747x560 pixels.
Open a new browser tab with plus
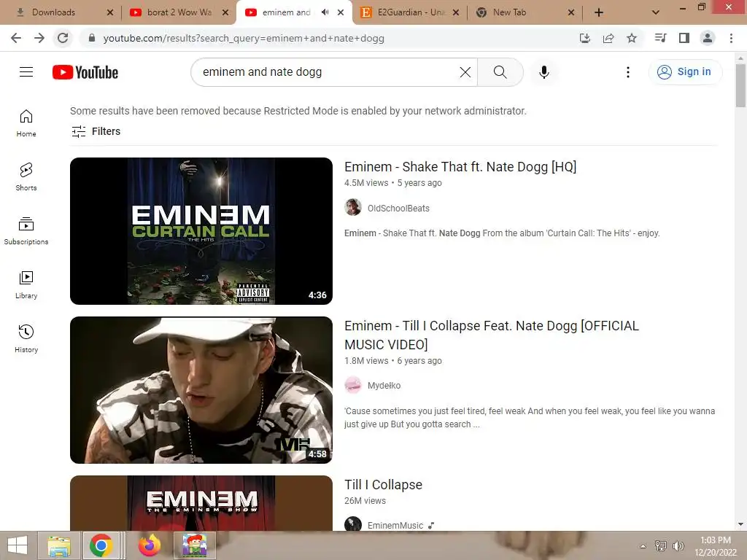pyautogui.click(x=599, y=12)
